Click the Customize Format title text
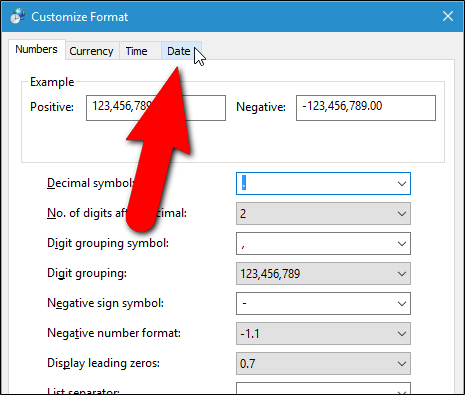 coord(80,17)
